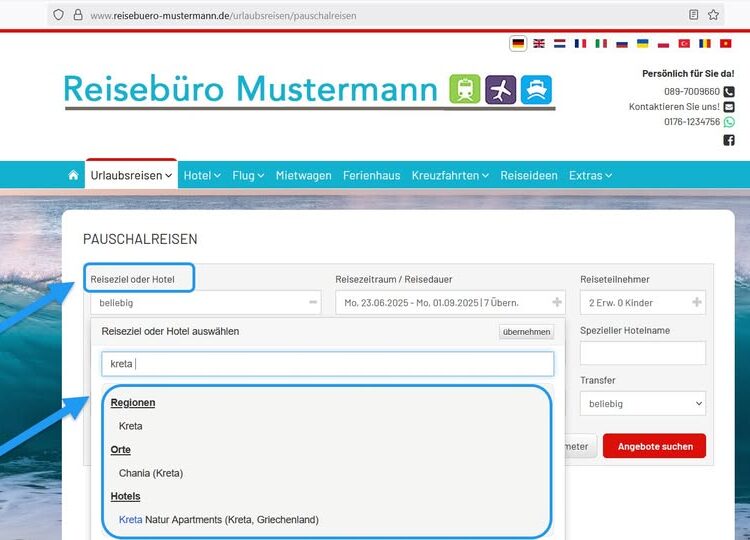Focus the search box containing kreta
Image resolution: width=750 pixels, height=540 pixels.
click(328, 364)
